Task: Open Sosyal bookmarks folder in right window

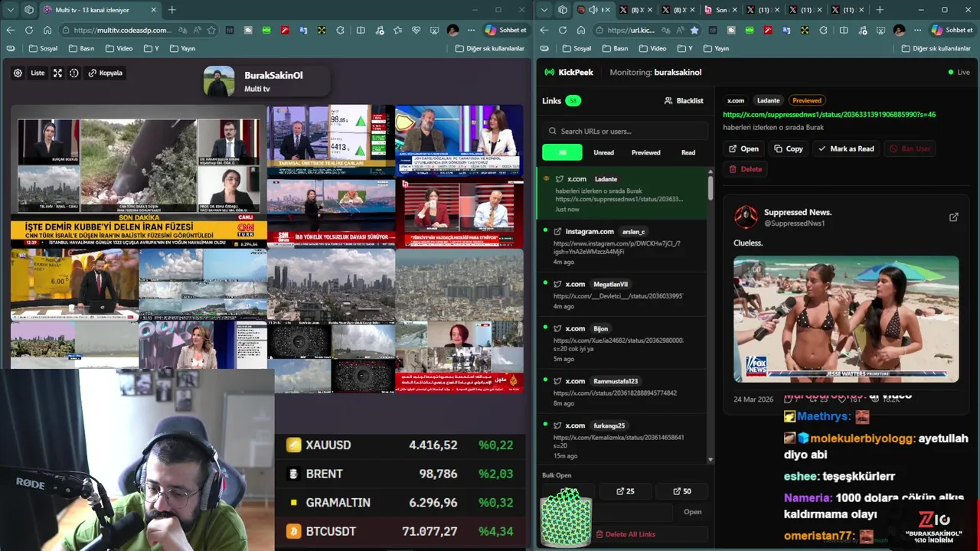Action: [577, 48]
